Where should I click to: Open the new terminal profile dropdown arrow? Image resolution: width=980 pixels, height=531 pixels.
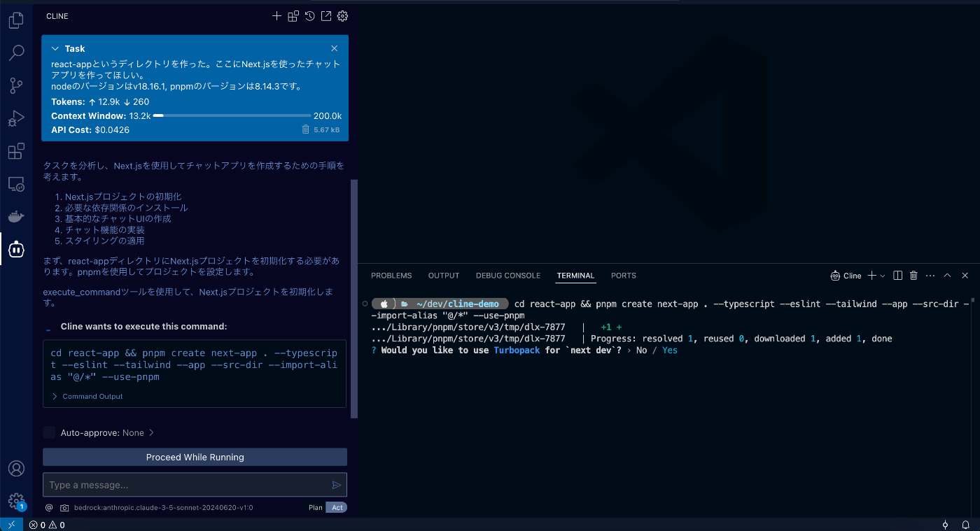(x=882, y=276)
